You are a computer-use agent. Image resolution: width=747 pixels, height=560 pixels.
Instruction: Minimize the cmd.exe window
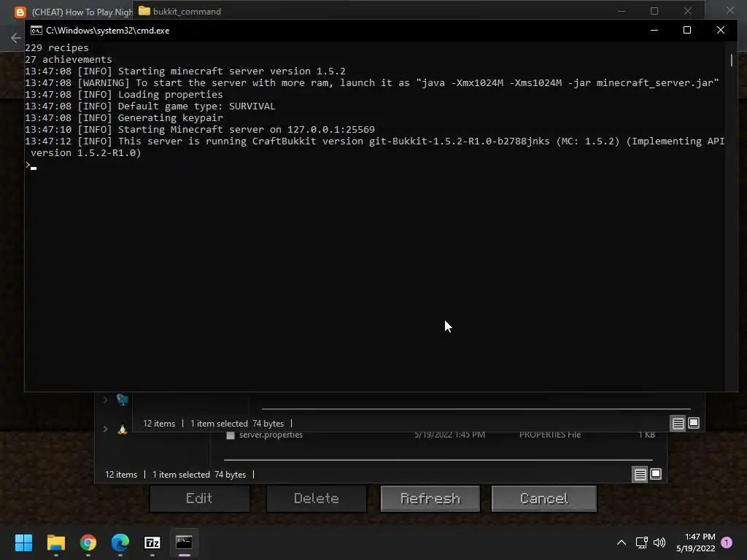pyautogui.click(x=654, y=30)
